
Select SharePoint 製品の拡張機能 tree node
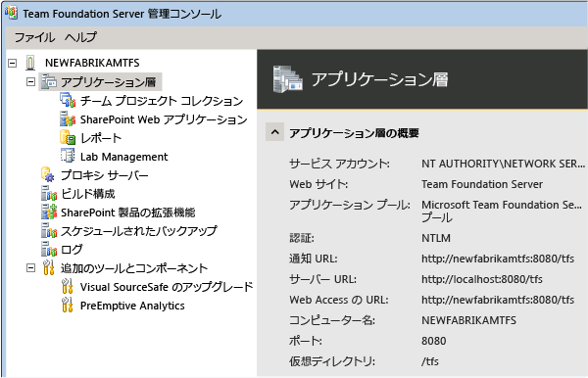click(127, 213)
